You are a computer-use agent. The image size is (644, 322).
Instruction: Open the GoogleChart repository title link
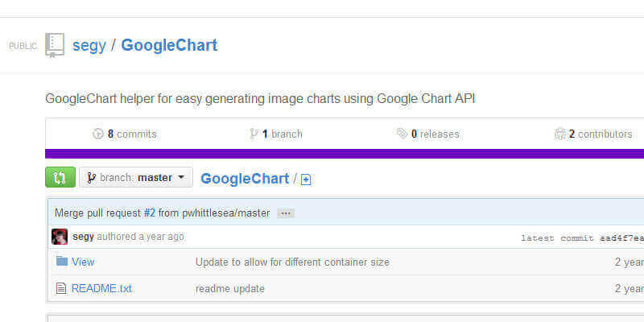pyautogui.click(x=169, y=45)
